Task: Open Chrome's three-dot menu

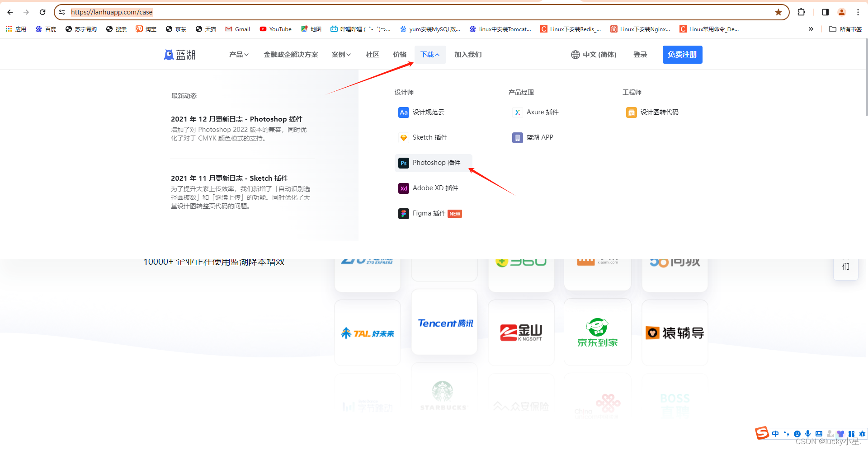Action: click(x=858, y=12)
